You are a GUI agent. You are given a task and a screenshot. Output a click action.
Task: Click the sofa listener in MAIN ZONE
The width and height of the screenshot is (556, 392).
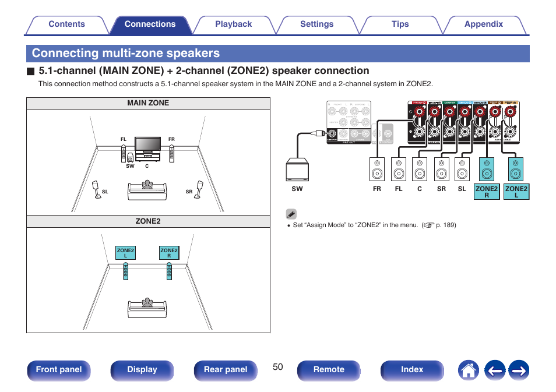147,190
